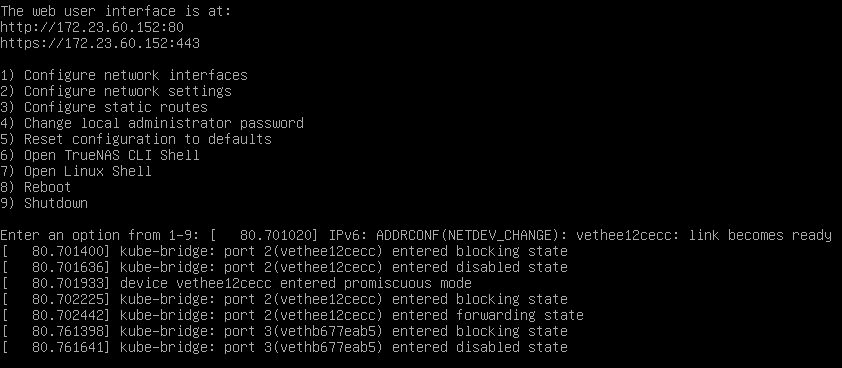Viewport: 842px width, 368px height.
Task: Click the 80.761398 port 3 blocking state line
Action: tap(284, 331)
